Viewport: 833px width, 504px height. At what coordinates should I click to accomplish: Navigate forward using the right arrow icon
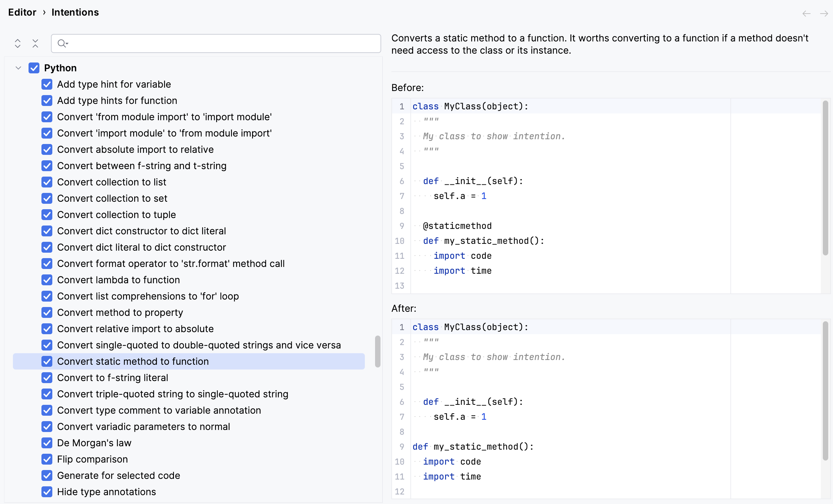click(x=824, y=13)
